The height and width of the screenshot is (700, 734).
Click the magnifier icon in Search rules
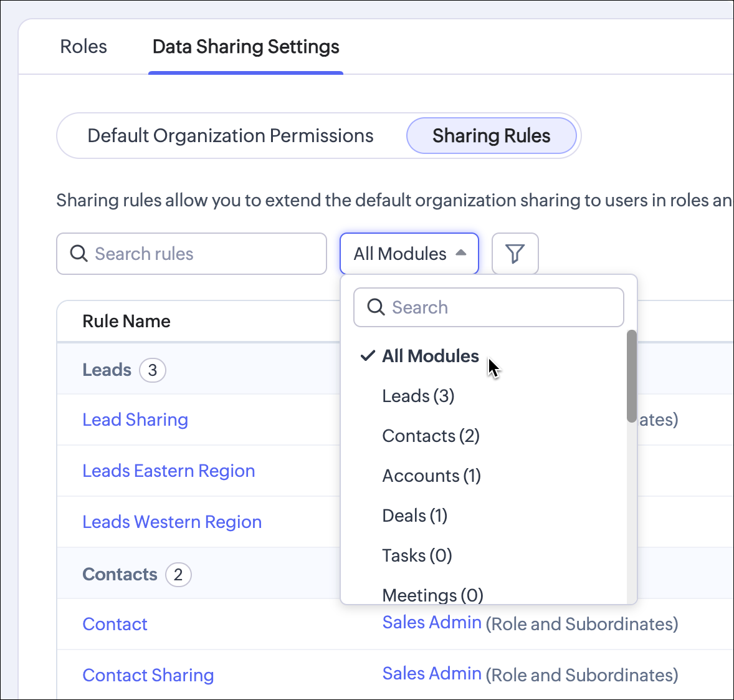click(x=79, y=254)
